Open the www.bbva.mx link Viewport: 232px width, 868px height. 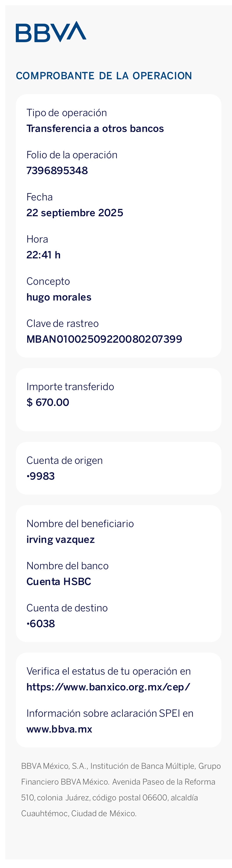(59, 729)
